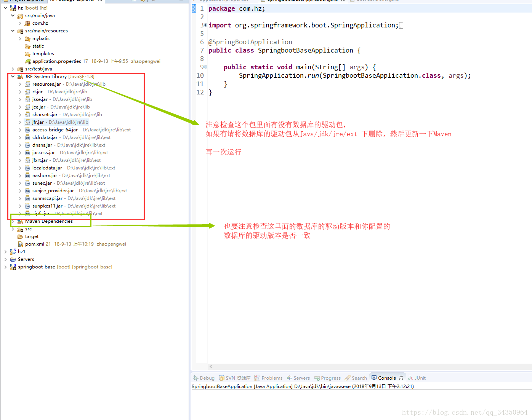Click the Servers folder icon
The width and height of the screenshot is (532, 420).
pyautogui.click(x=13, y=259)
